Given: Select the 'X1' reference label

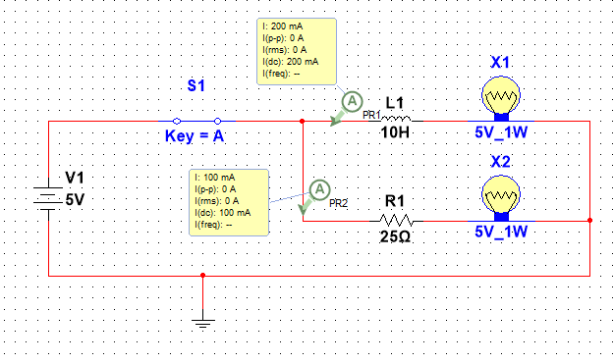Looking at the screenshot, I should 500,62.
